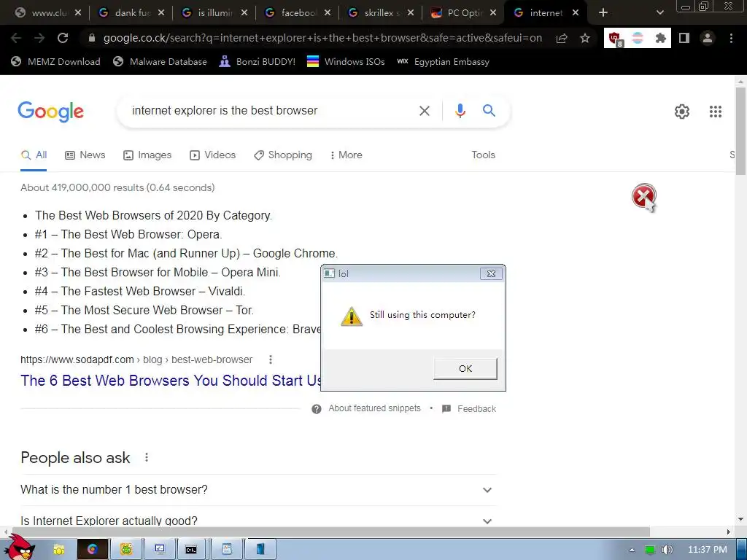Screen dimensions: 747x560
Task: Open the Tools search options
Action: (483, 155)
